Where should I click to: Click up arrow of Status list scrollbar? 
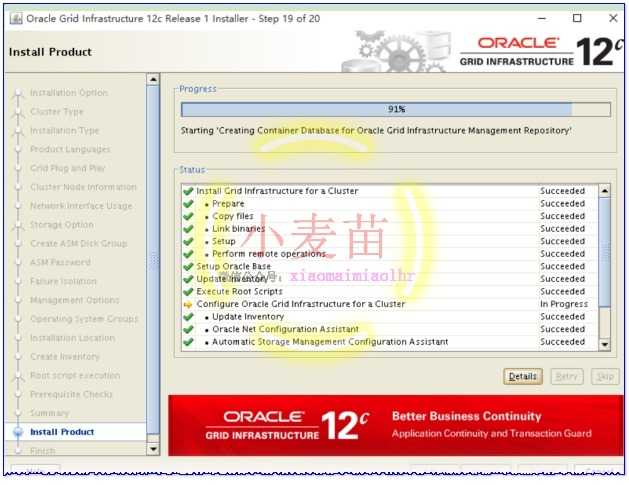point(605,191)
